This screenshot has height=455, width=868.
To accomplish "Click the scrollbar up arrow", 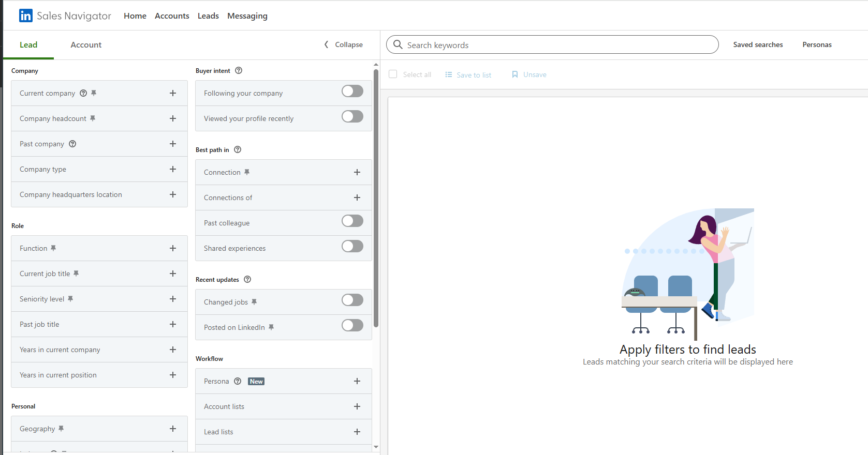I will tap(376, 65).
